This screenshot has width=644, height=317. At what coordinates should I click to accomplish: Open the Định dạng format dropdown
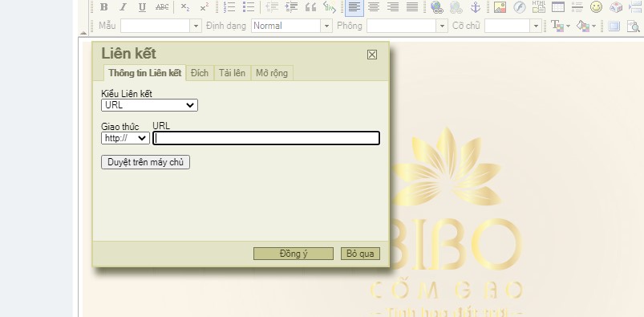coord(292,26)
